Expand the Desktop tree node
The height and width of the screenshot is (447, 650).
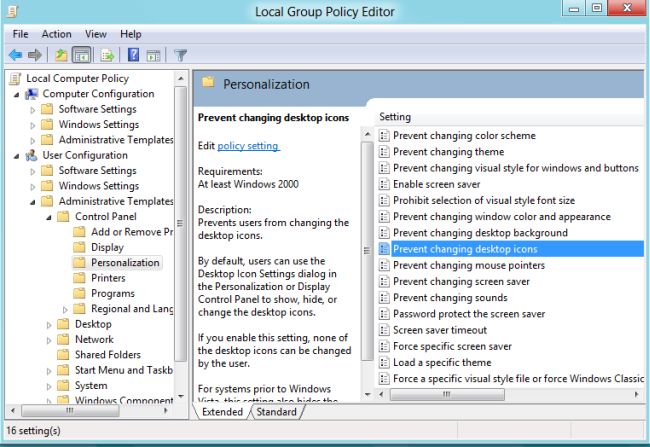(x=49, y=325)
